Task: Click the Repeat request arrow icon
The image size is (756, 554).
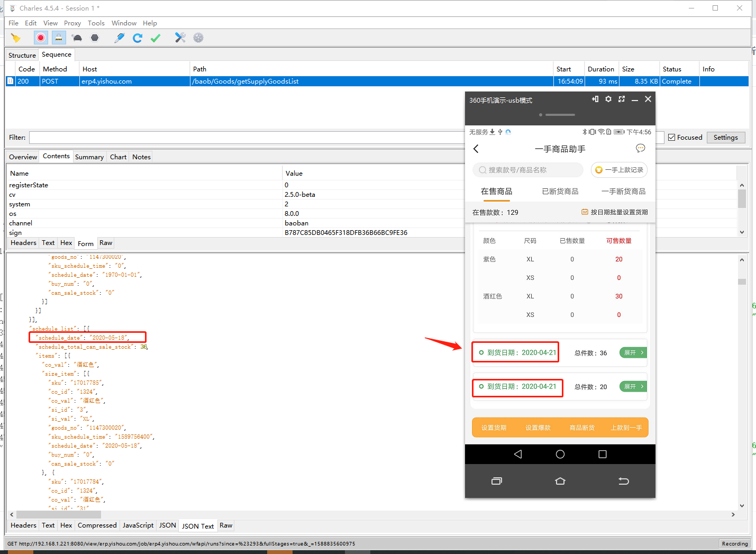Action: 138,38
